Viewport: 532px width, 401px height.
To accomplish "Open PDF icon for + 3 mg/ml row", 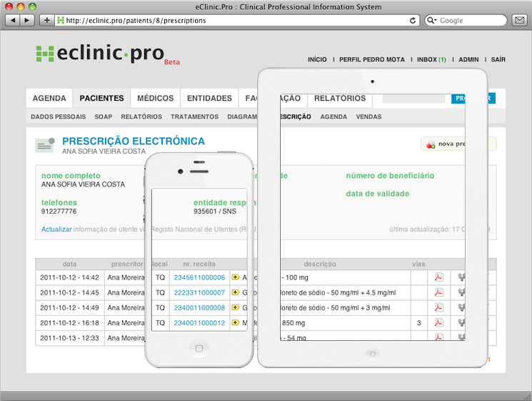I will click(438, 307).
